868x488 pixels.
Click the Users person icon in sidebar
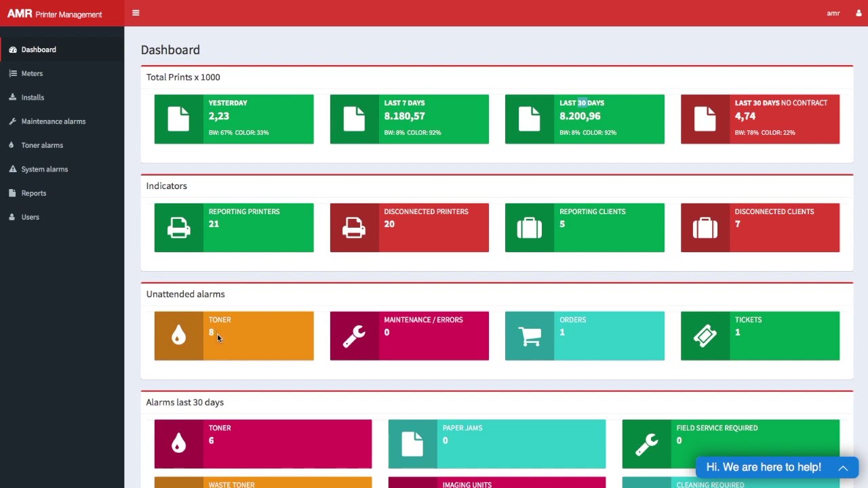13,217
